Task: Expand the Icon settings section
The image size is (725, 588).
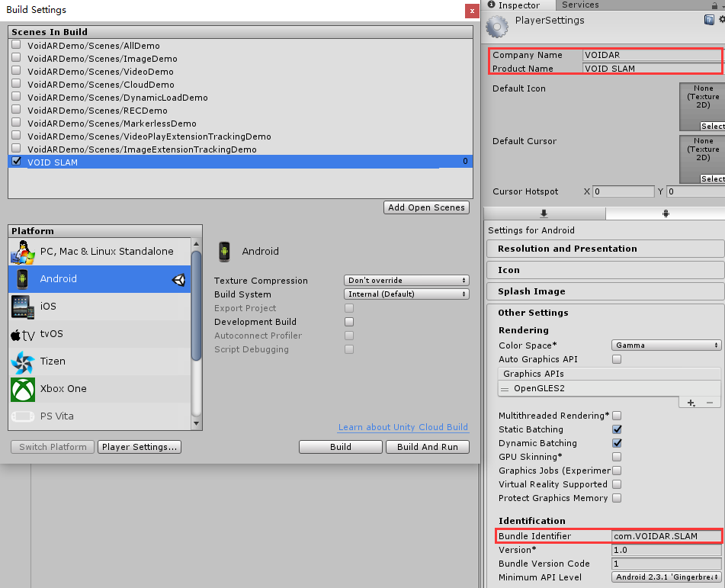Action: point(605,270)
